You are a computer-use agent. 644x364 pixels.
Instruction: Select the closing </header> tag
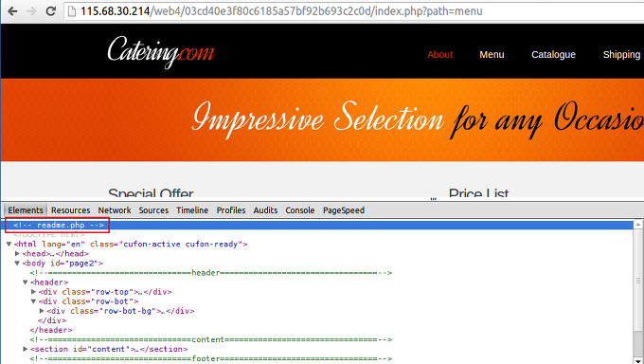point(51,330)
